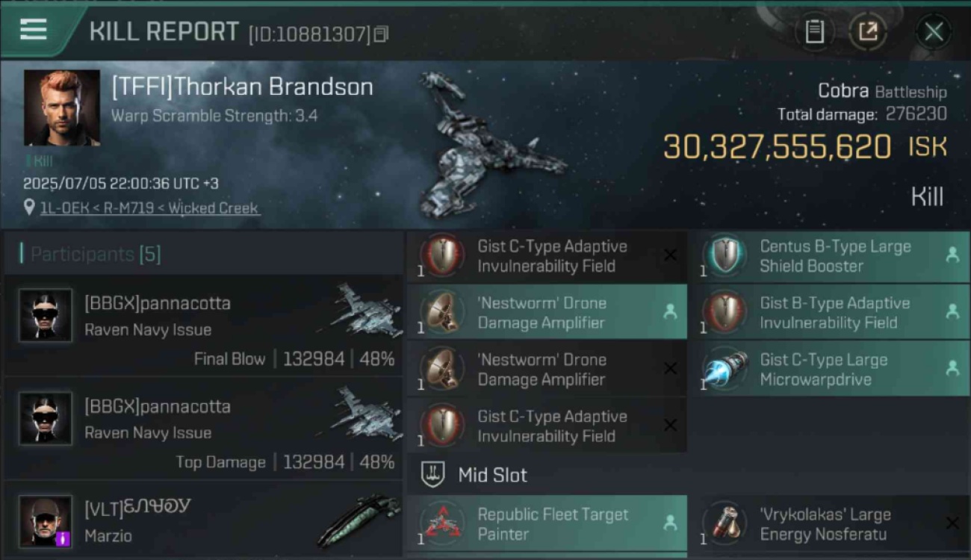Click 'Vrykolakas' Large Energy Nosferatu icon
971x560 pixels.
[725, 523]
